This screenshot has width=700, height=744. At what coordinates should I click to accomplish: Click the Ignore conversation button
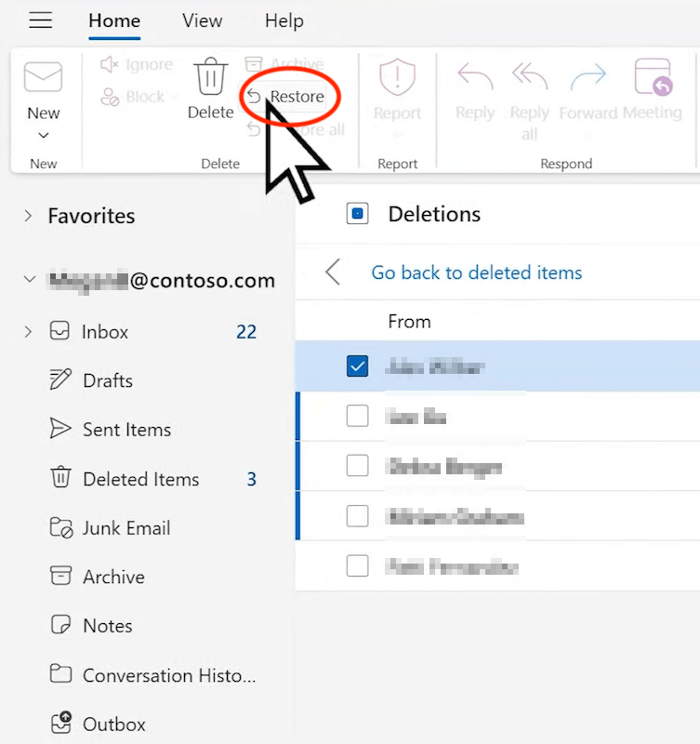[x=137, y=64]
